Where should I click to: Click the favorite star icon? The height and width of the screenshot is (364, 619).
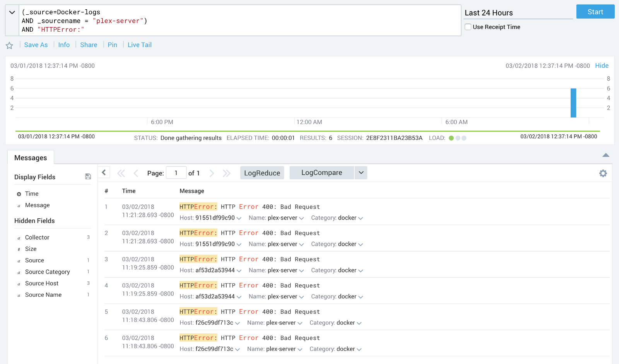click(x=9, y=46)
